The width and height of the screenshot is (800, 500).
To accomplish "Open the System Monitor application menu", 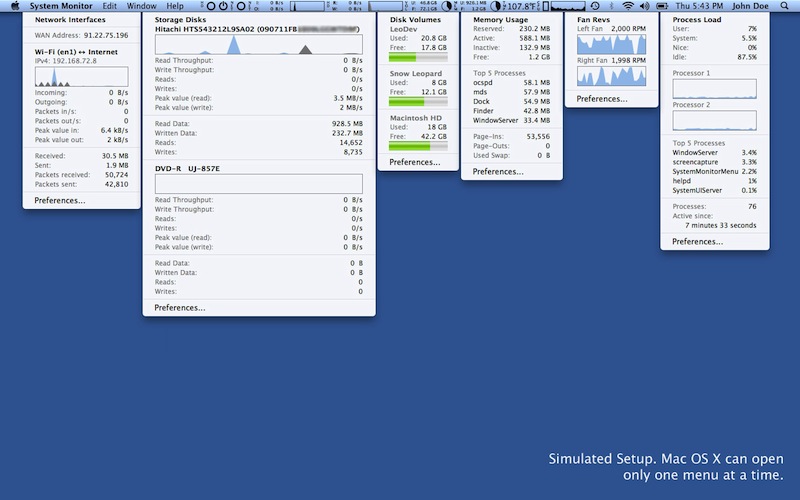I will tap(60, 6).
